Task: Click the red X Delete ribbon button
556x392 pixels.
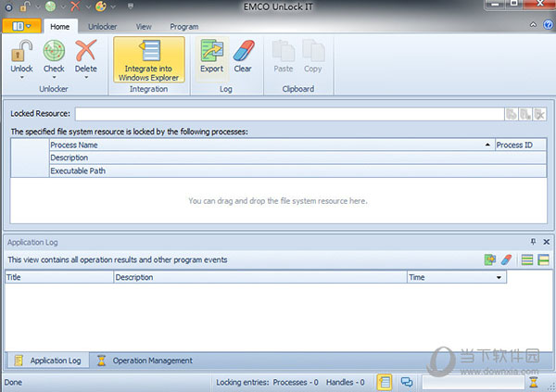Action: (x=86, y=56)
